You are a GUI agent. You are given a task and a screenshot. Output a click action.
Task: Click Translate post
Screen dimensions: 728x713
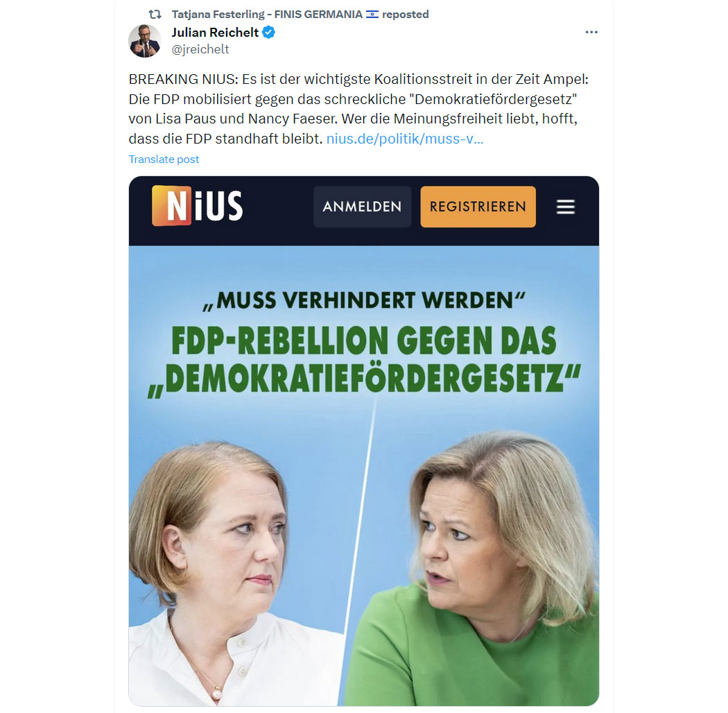[164, 160]
